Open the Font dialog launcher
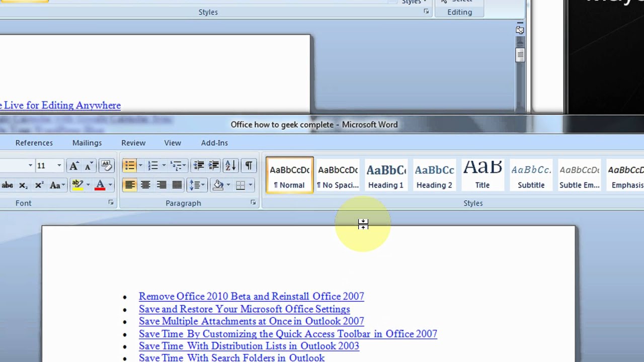 coord(111,203)
